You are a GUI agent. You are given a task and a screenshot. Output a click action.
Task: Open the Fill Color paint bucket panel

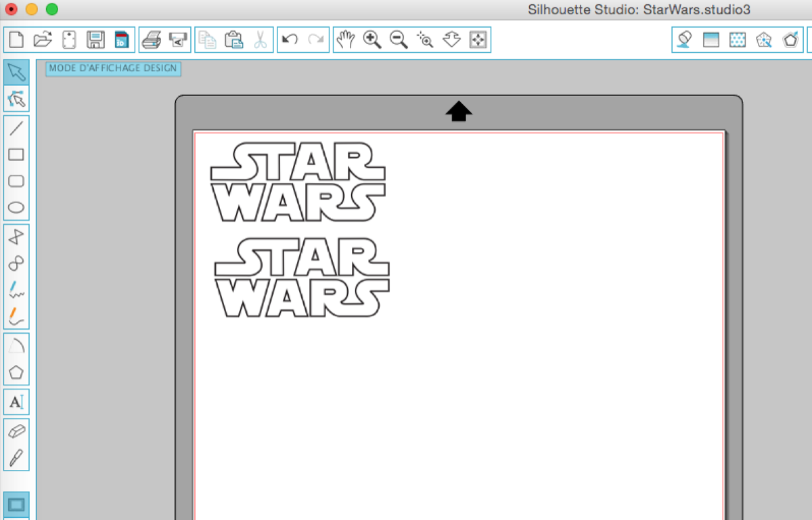(684, 39)
